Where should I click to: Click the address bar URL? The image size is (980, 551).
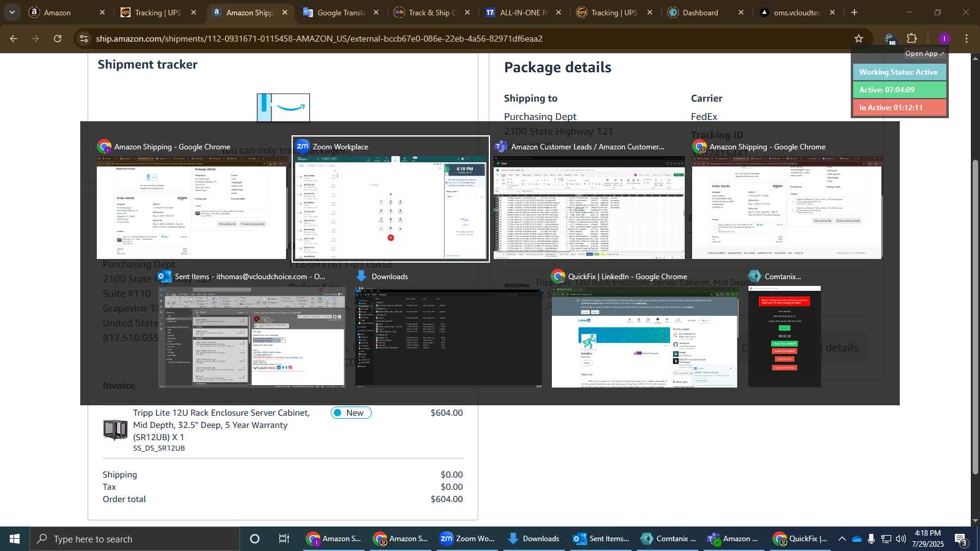319,39
